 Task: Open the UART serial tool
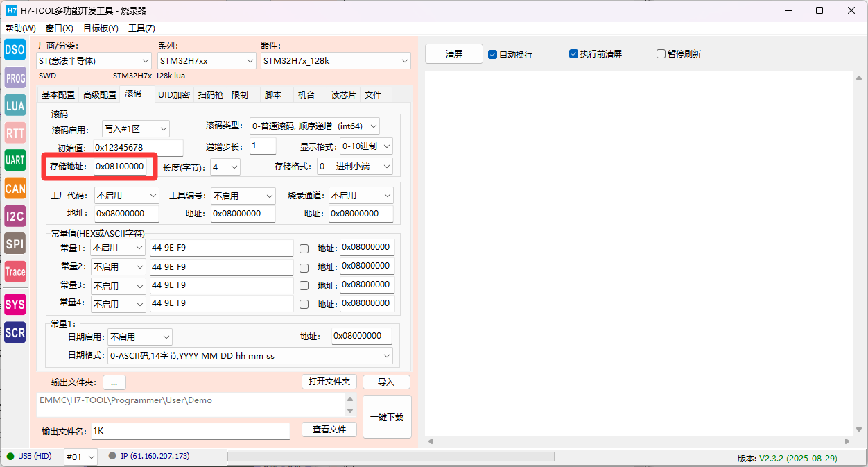pos(15,160)
